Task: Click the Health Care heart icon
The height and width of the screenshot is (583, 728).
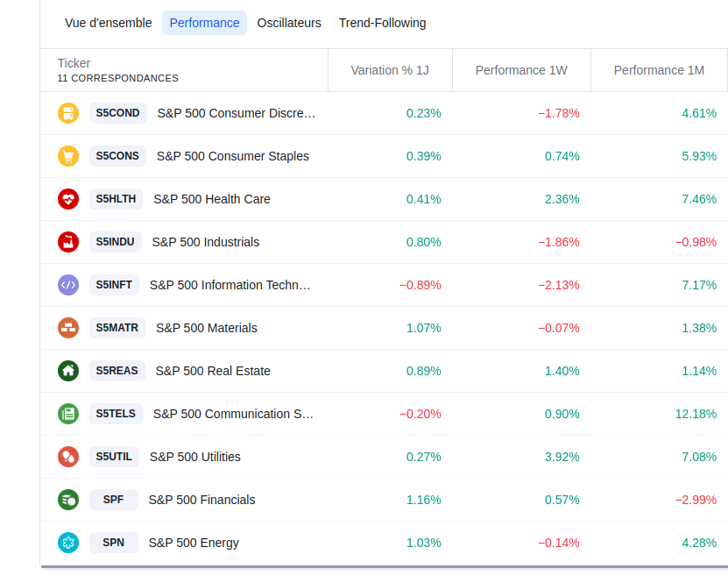Action: coord(68,199)
